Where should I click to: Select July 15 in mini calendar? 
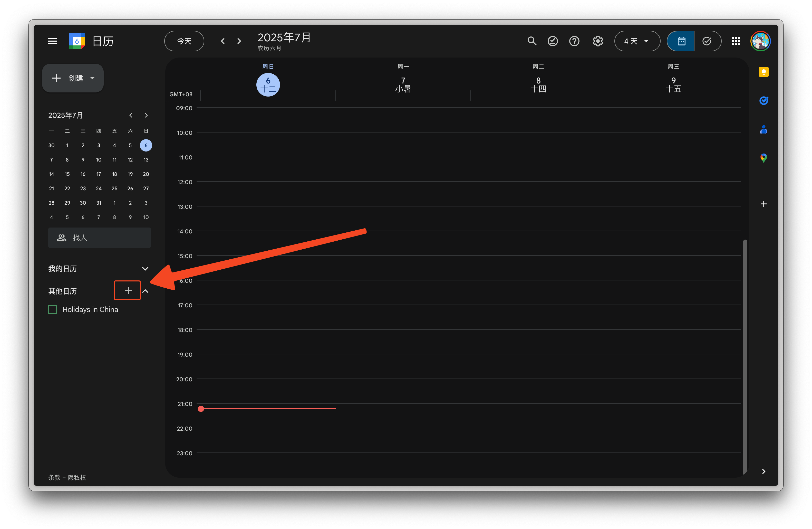(67, 174)
